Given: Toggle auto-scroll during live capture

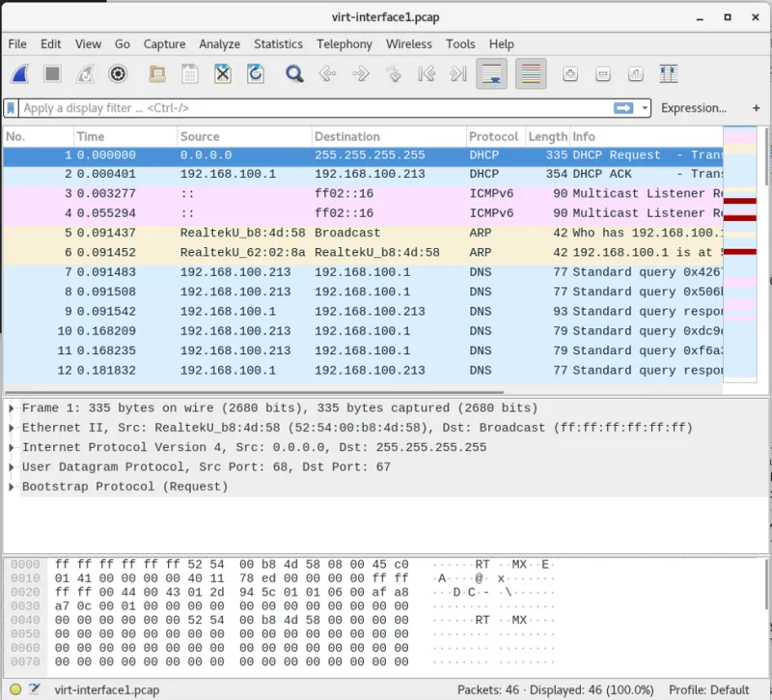Looking at the screenshot, I should pyautogui.click(x=492, y=73).
